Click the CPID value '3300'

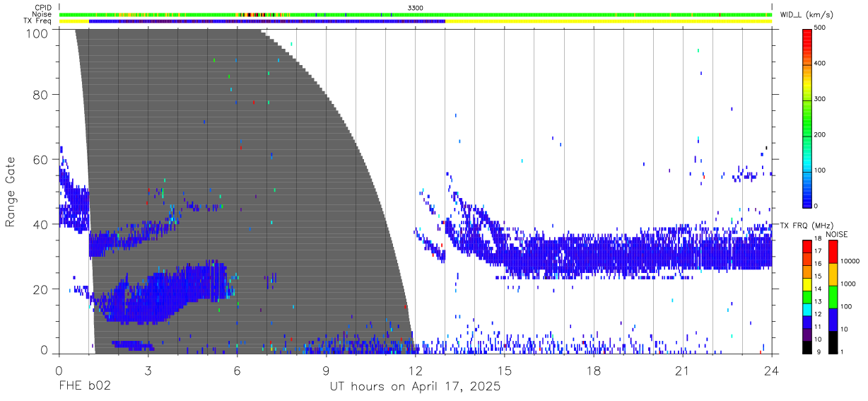tap(416, 7)
